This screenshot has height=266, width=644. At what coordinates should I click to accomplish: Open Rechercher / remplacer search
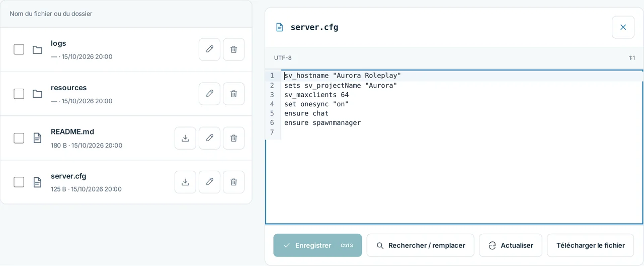coord(420,245)
